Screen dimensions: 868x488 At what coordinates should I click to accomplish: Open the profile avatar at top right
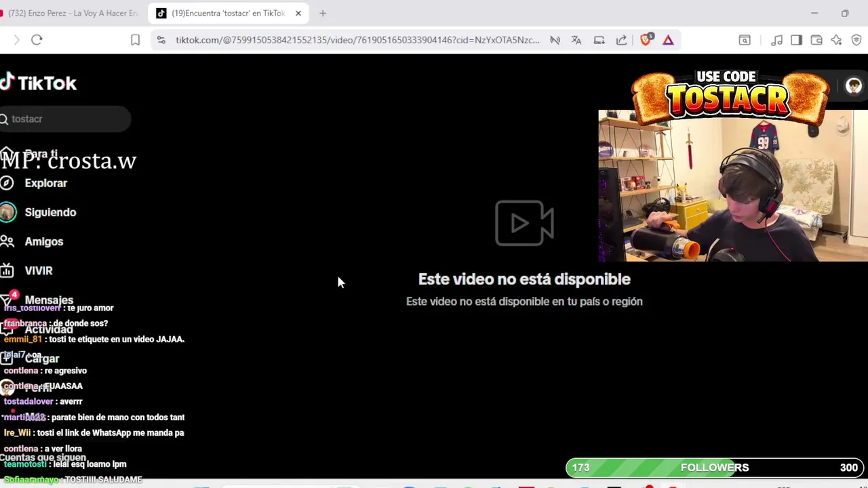click(x=853, y=85)
